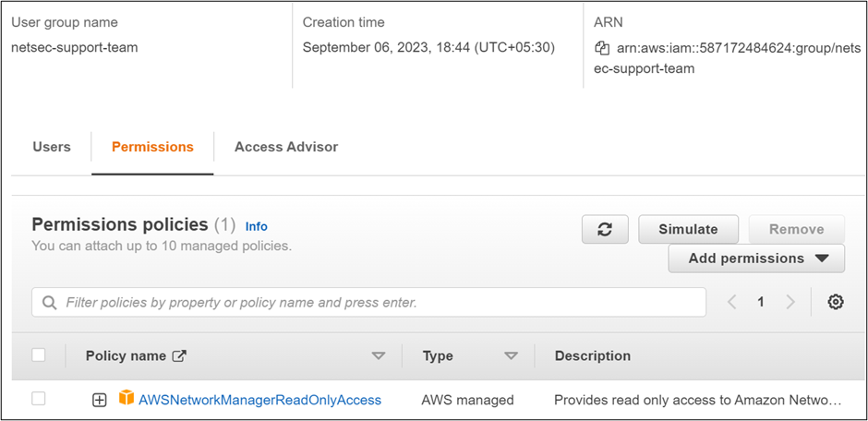Click the Simulate button
This screenshot has height=421, width=868.
[x=689, y=229]
